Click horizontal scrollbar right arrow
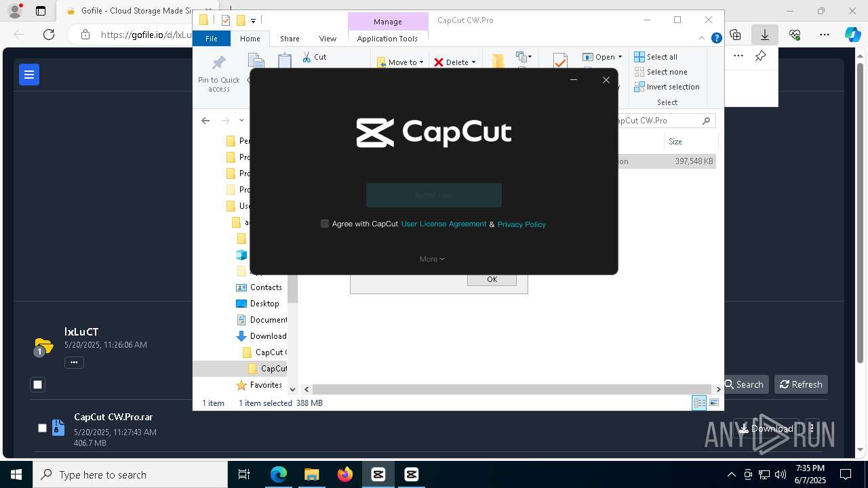This screenshot has height=488, width=868. 718,389
